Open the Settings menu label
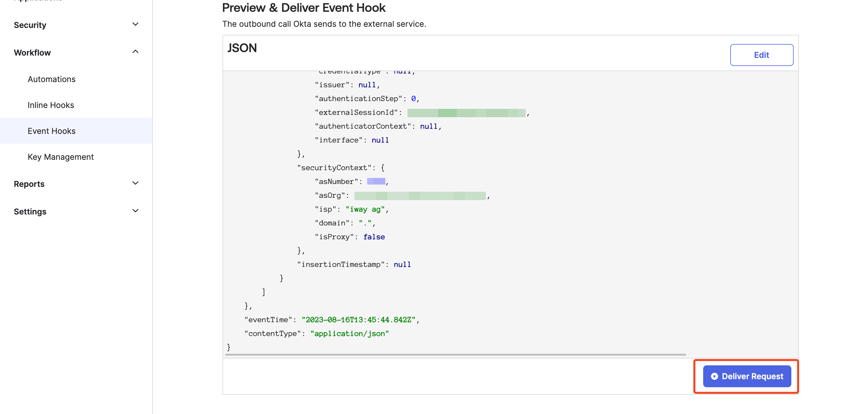 30,211
